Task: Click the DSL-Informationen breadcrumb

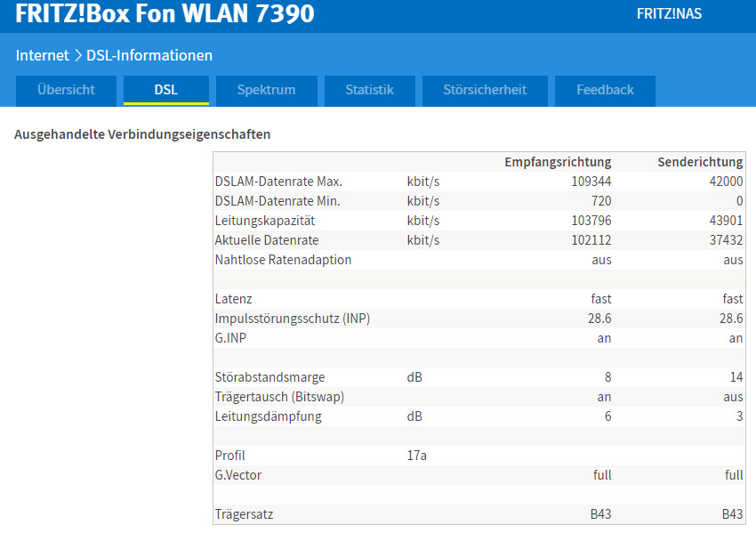Action: (149, 55)
